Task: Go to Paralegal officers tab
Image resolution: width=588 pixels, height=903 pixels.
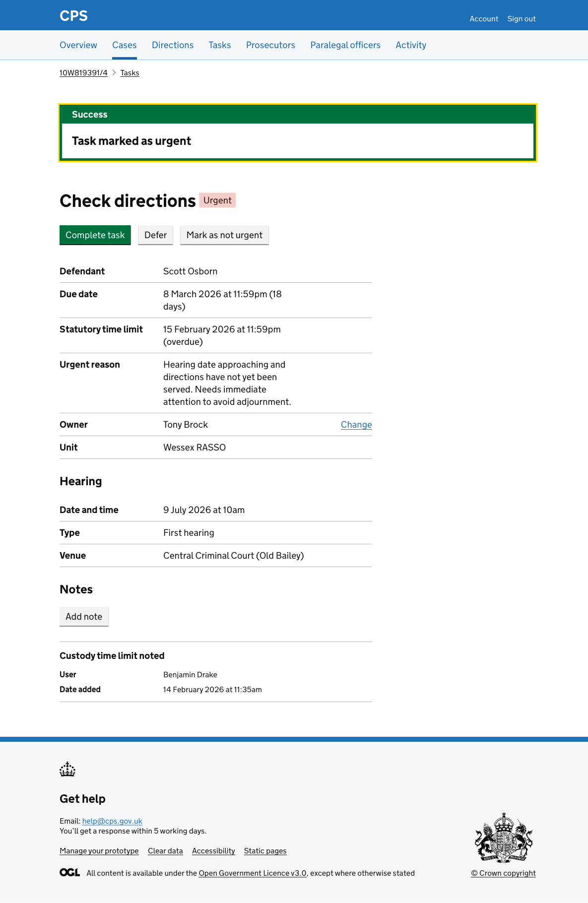Action: (345, 45)
